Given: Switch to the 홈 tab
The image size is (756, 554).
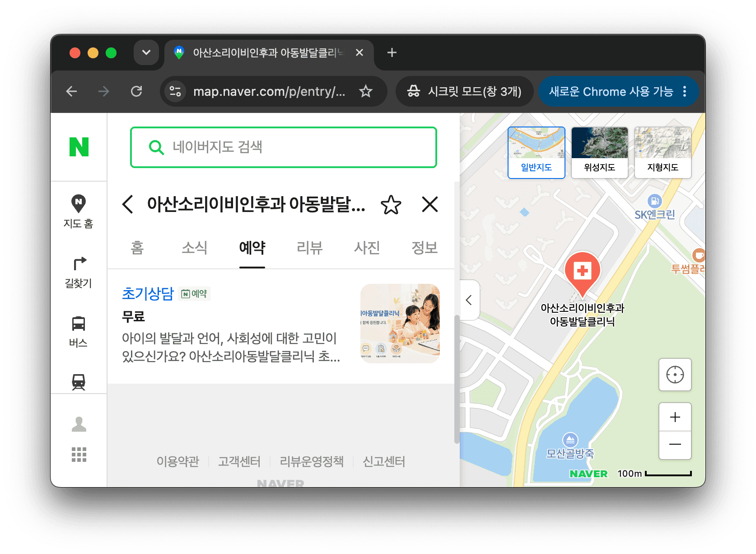Looking at the screenshot, I should pyautogui.click(x=137, y=248).
